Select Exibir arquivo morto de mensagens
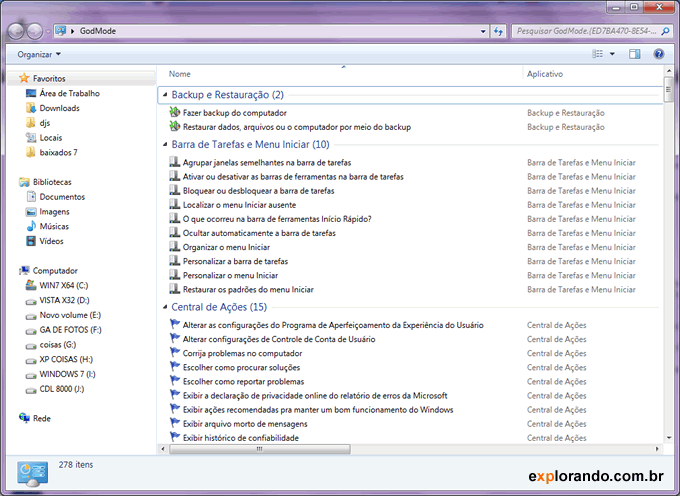Screen dimensions: 680x496 [245, 424]
